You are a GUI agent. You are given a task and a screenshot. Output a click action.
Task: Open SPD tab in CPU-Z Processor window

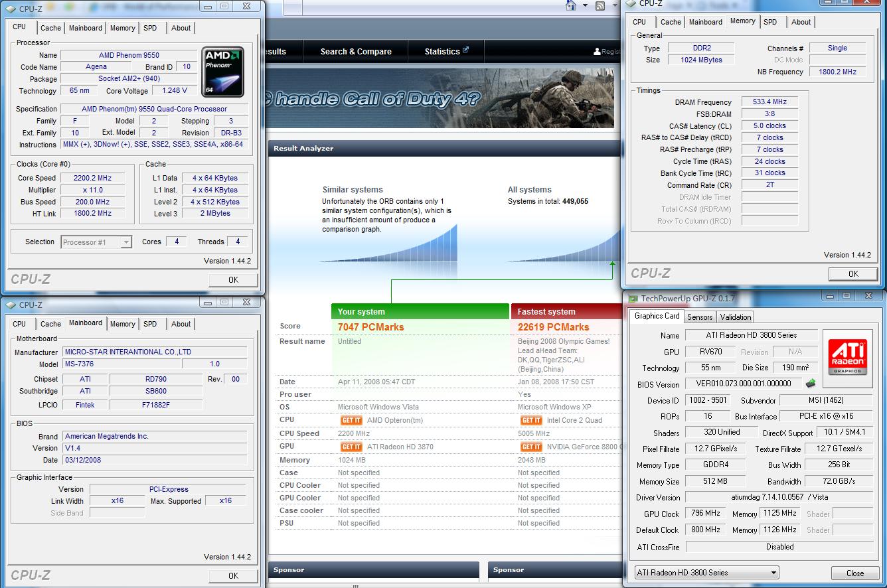[x=150, y=28]
